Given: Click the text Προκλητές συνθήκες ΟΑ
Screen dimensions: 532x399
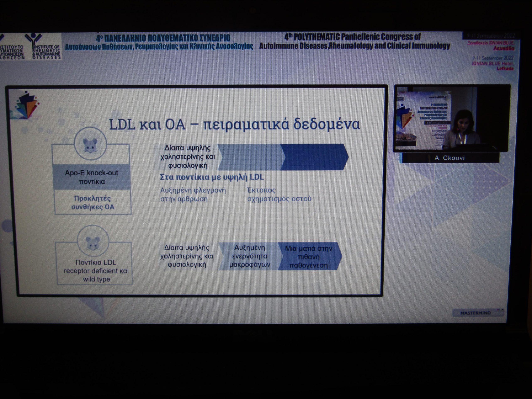Looking at the screenshot, I should click(x=93, y=202).
